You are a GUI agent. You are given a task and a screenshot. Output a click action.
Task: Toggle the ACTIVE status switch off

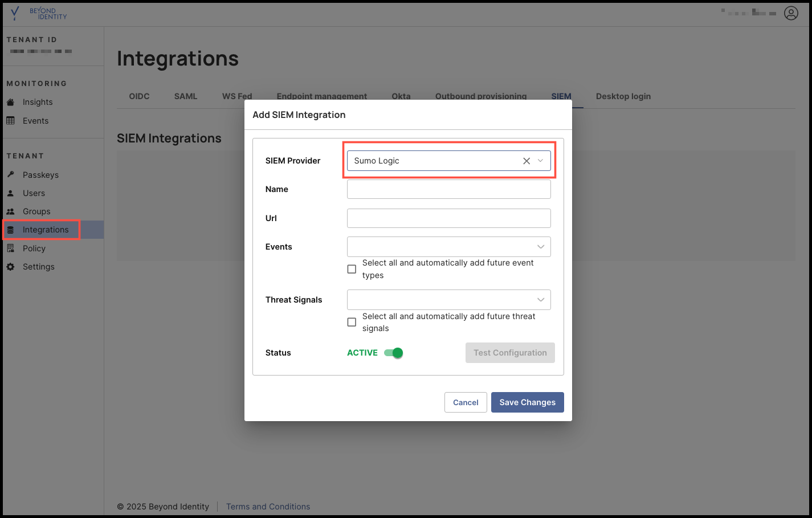point(394,353)
